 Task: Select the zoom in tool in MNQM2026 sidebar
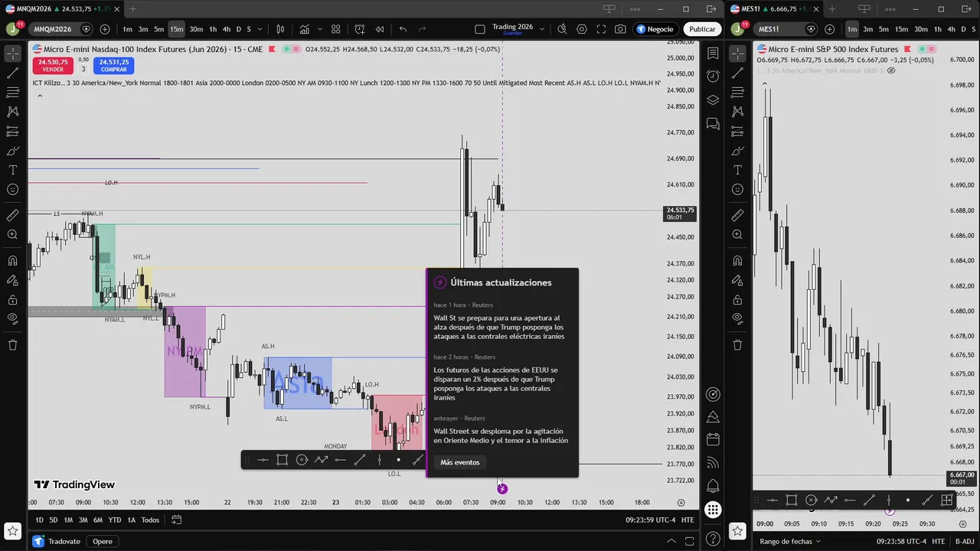[12, 235]
